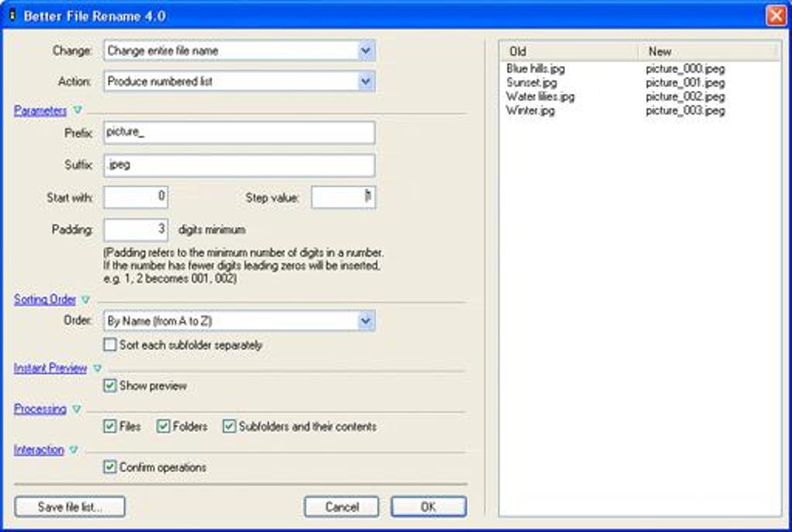This screenshot has height=532, width=792.
Task: Collapse the Sorting Order section triangle
Action: pos(85,299)
